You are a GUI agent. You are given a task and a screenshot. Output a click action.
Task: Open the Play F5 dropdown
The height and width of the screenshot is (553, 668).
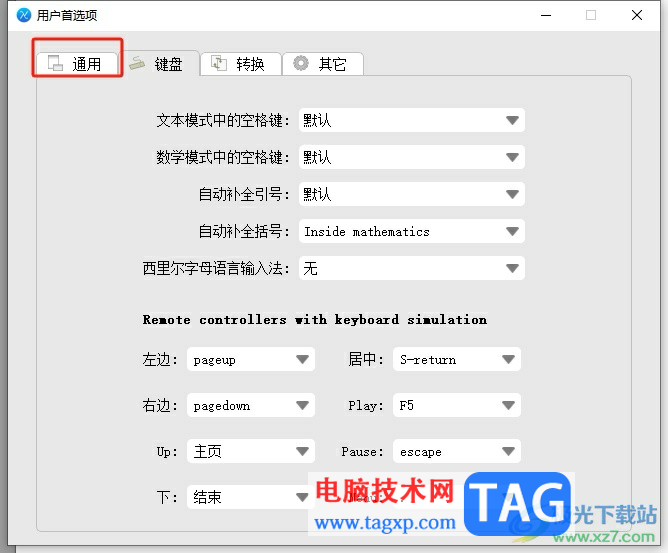(457, 405)
